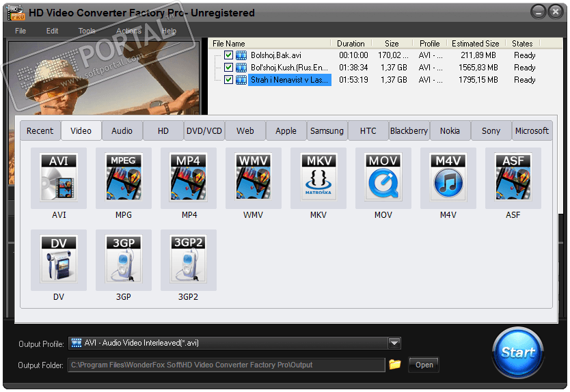This screenshot has width=570, height=392.
Task: Select the MOV QuickTime format icon
Action: 383,178
